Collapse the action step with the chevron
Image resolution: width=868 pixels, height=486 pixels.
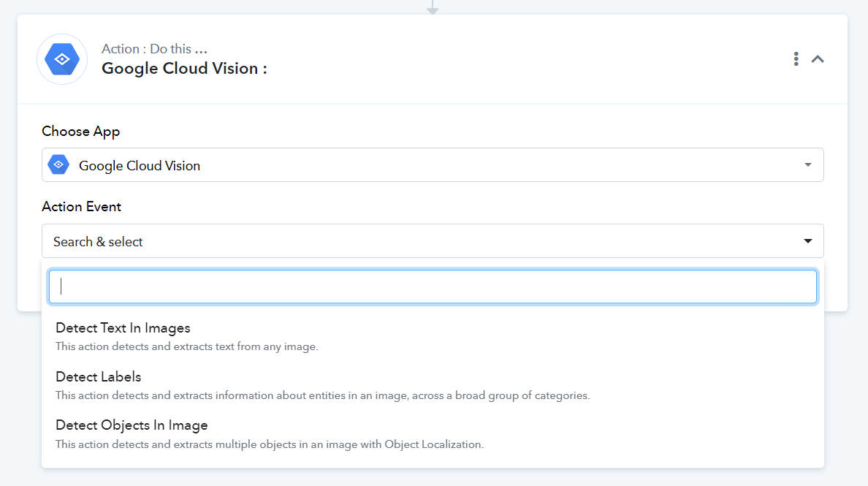coord(818,59)
